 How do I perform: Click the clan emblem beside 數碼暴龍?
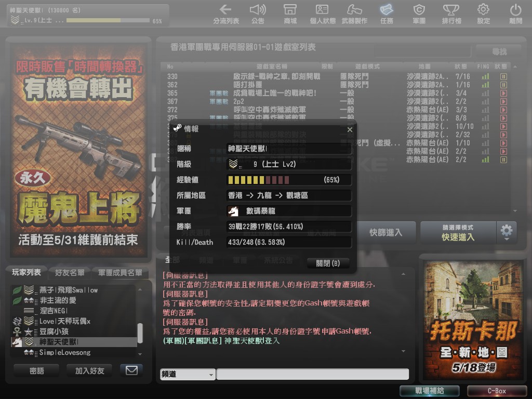[233, 211]
